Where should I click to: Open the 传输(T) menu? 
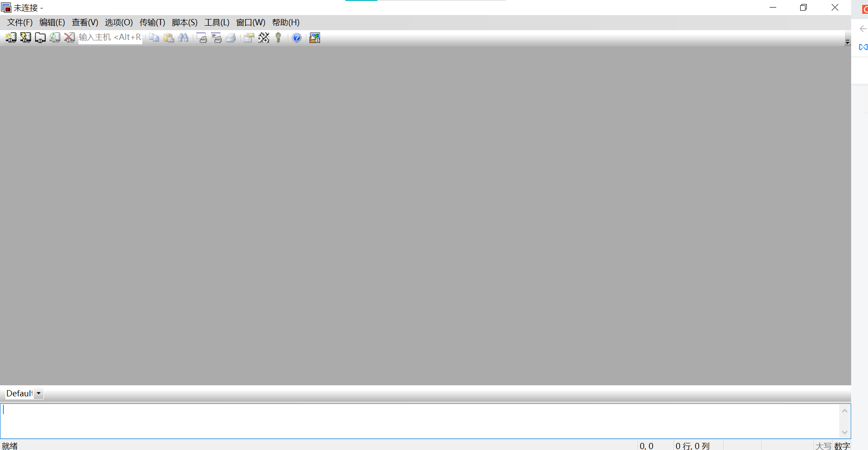(x=152, y=23)
